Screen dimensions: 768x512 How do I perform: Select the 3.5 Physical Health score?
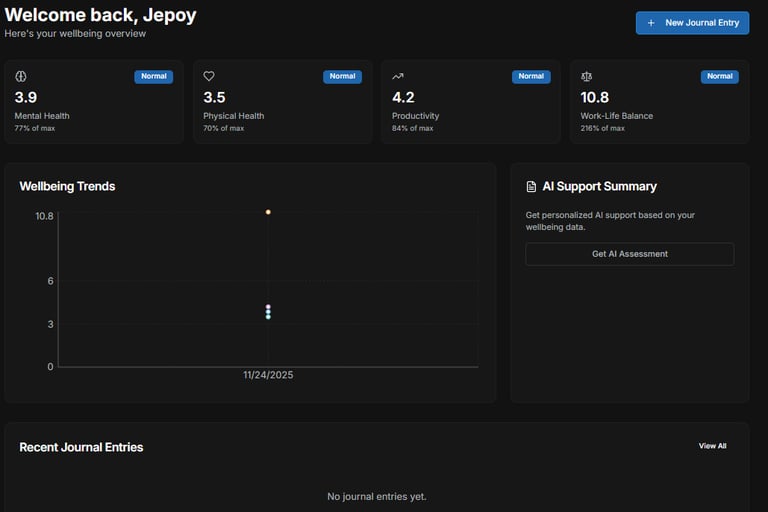(215, 98)
